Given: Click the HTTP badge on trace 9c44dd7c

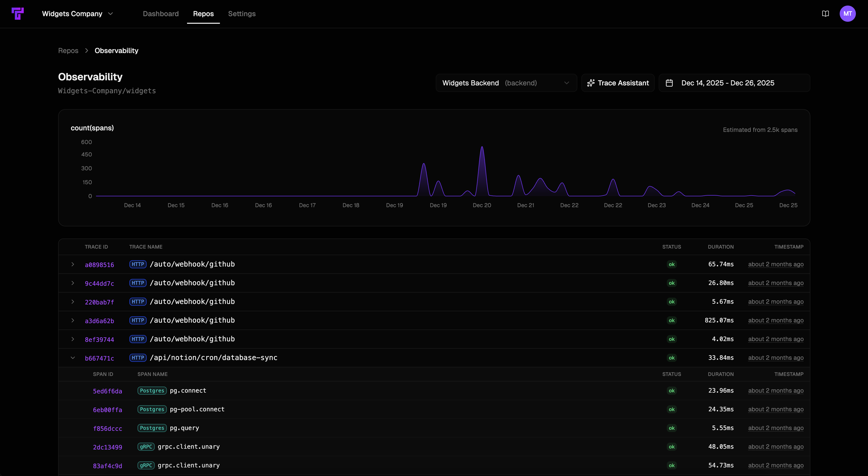Looking at the screenshot, I should pyautogui.click(x=138, y=283).
